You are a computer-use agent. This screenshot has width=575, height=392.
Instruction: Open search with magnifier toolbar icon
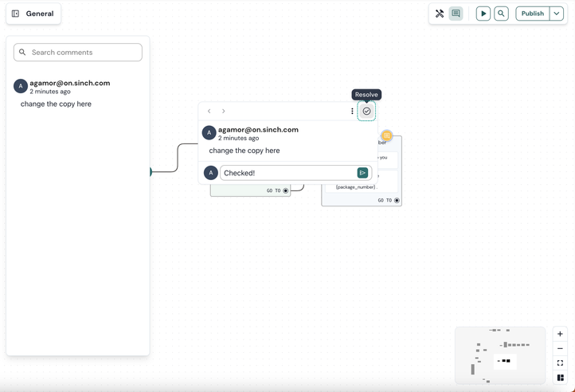tap(502, 14)
